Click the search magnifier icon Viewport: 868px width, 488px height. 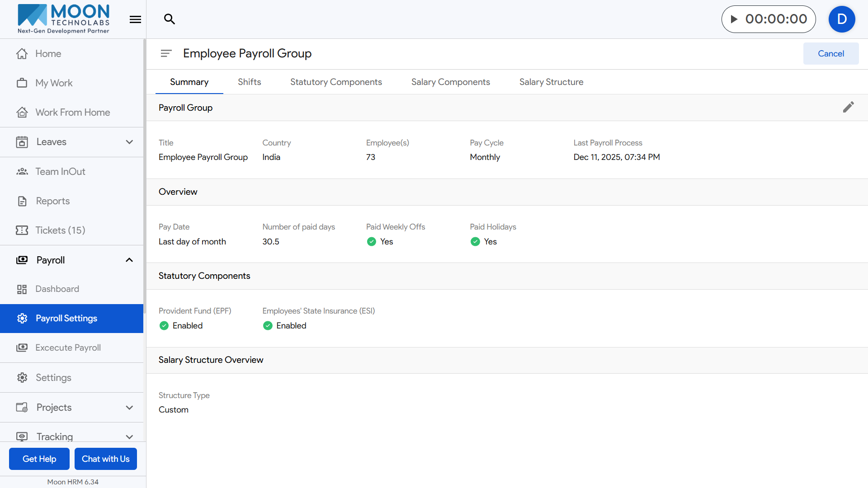pyautogui.click(x=170, y=19)
